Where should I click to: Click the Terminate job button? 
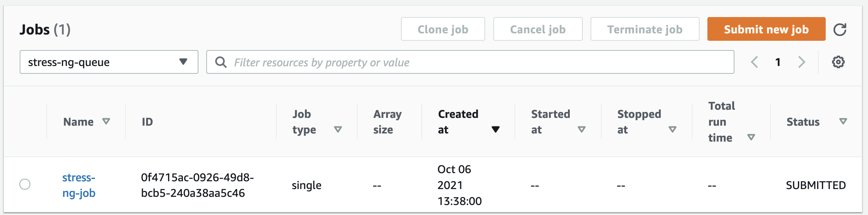645,29
